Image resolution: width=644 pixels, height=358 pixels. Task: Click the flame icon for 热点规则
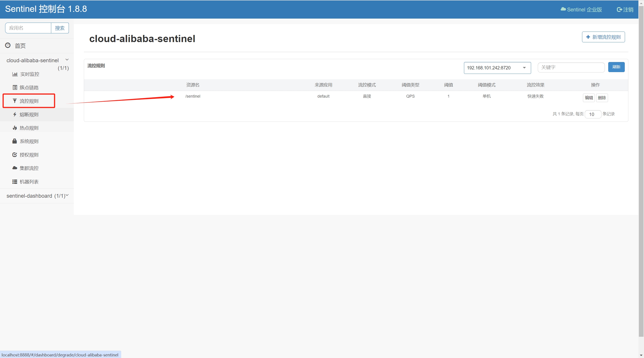pyautogui.click(x=15, y=128)
